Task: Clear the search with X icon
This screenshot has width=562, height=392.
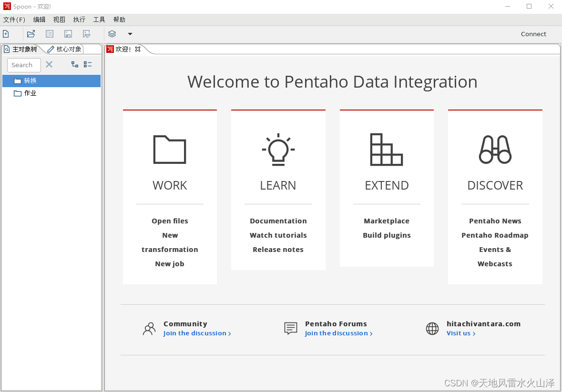Action: coord(49,64)
